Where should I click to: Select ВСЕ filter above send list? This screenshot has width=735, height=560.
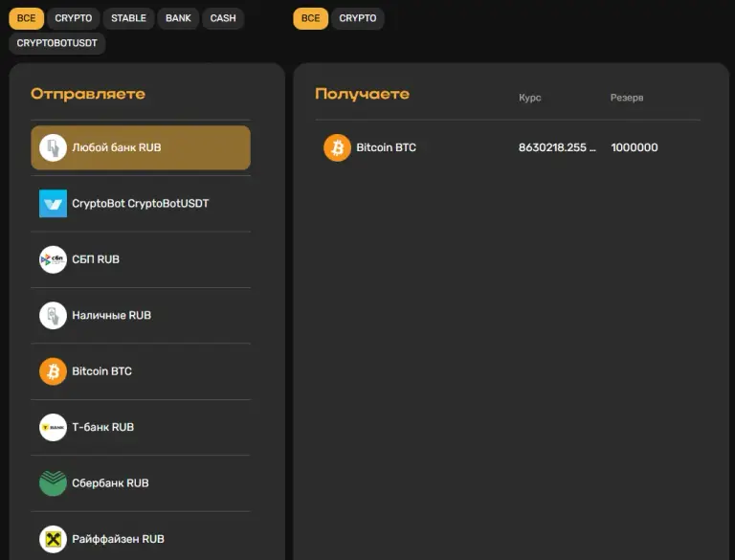[x=26, y=18]
